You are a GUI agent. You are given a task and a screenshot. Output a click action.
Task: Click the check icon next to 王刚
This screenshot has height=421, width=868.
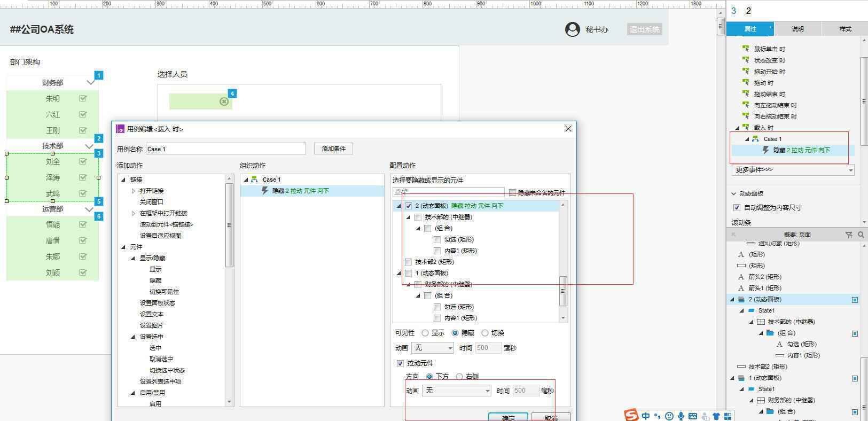pyautogui.click(x=83, y=130)
